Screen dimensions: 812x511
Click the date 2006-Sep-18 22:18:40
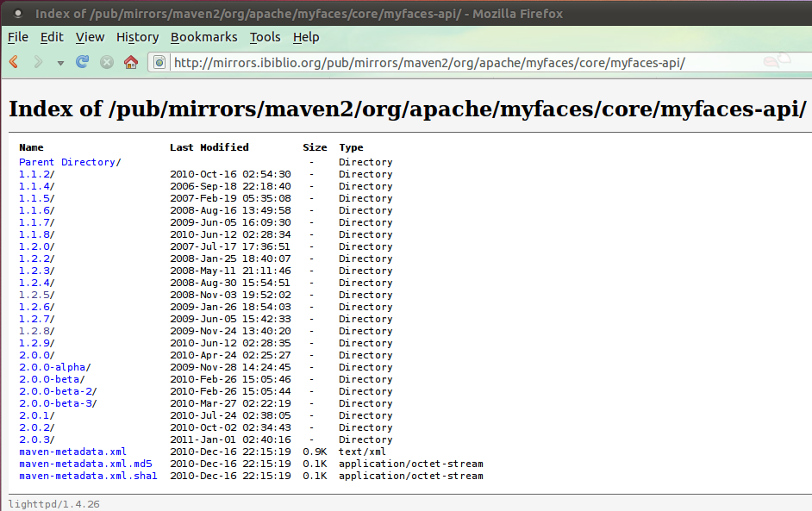point(230,186)
